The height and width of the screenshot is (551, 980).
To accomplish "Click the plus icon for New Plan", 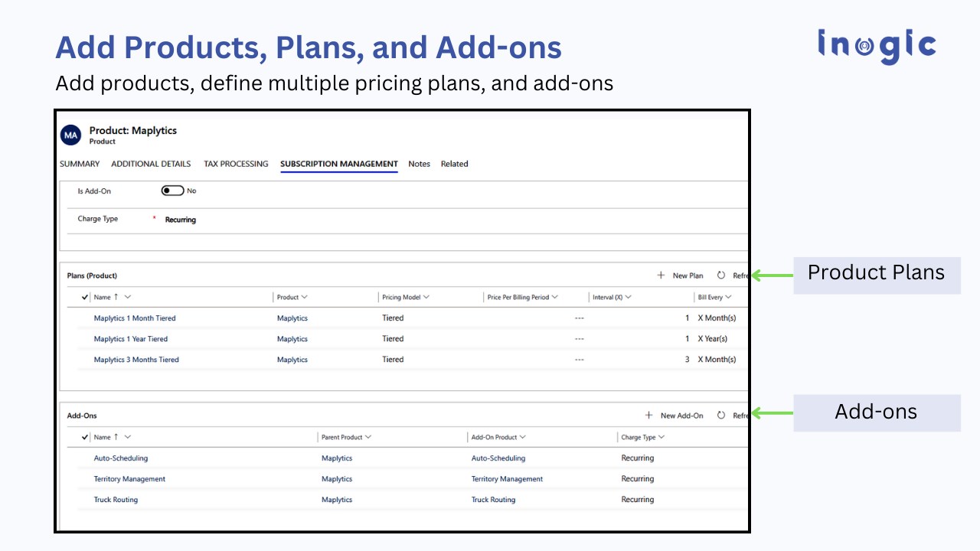I will (661, 275).
